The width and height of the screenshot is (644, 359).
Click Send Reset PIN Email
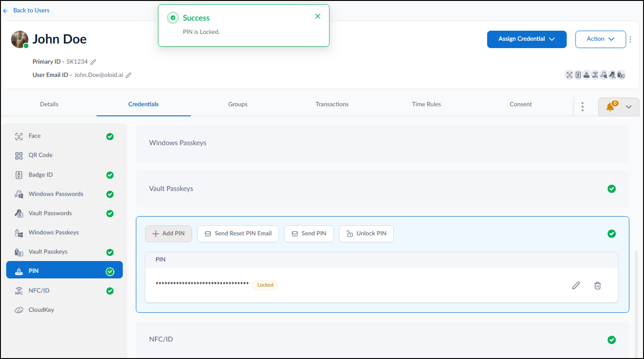point(238,234)
